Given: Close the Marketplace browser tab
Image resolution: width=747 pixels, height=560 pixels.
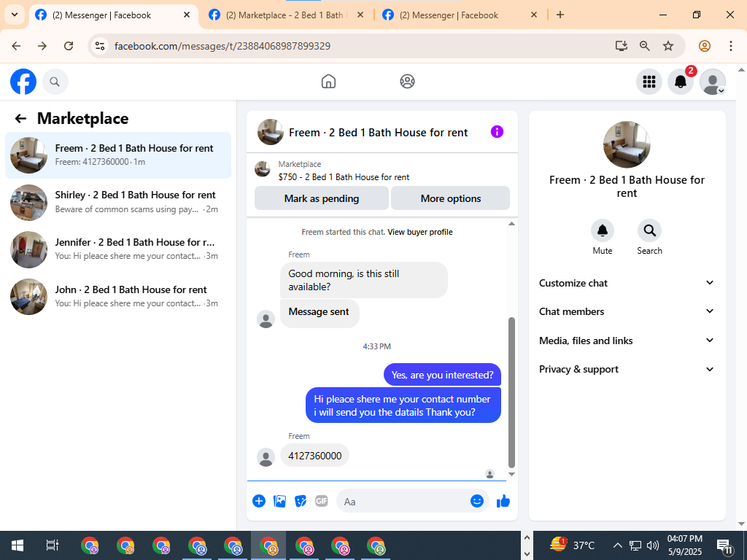Looking at the screenshot, I should point(360,15).
